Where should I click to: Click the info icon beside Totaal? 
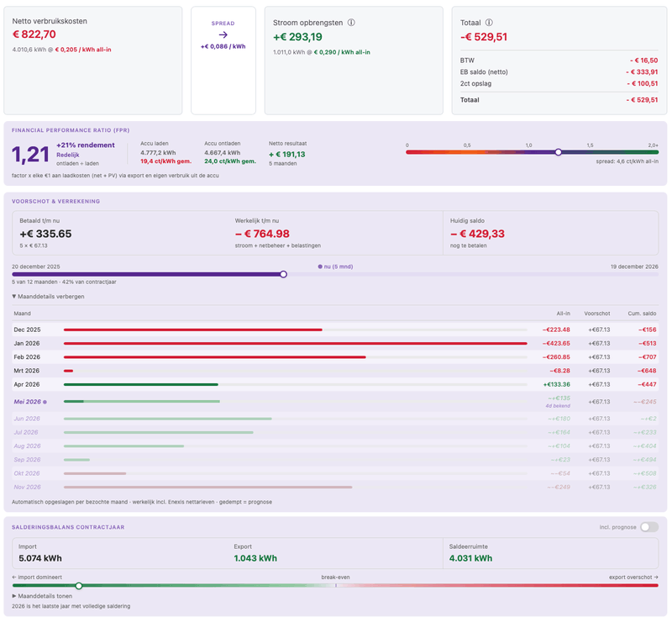click(489, 23)
